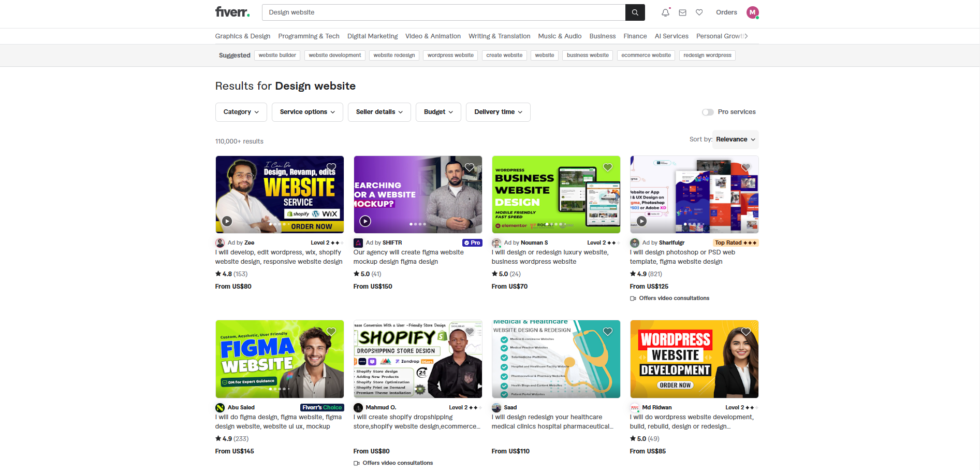Open the saved lists heart icon

point(699,12)
